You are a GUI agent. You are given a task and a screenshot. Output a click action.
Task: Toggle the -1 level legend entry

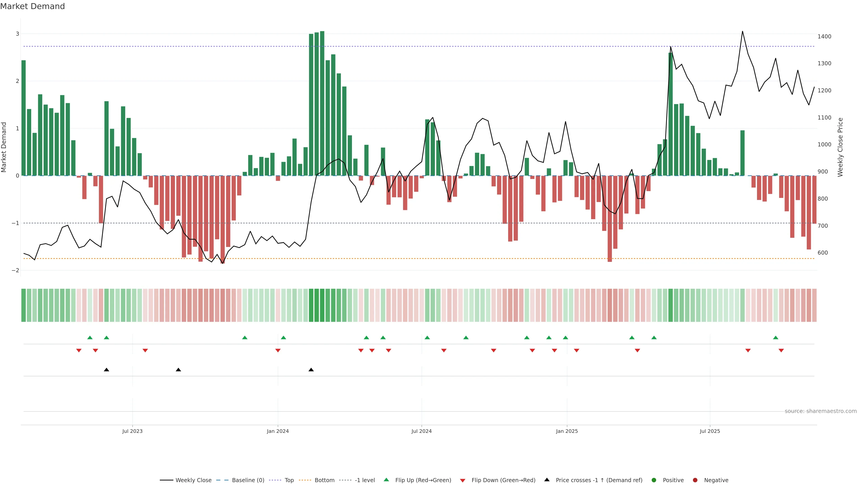click(x=365, y=480)
